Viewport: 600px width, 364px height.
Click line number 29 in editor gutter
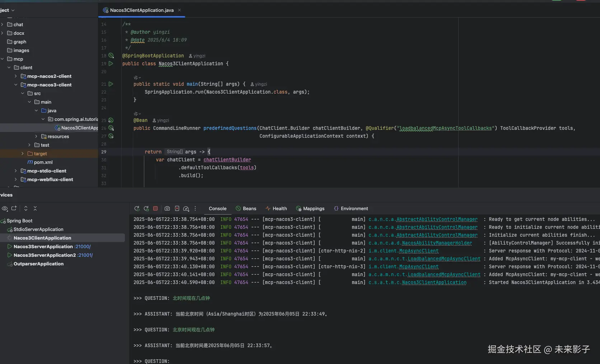104,152
